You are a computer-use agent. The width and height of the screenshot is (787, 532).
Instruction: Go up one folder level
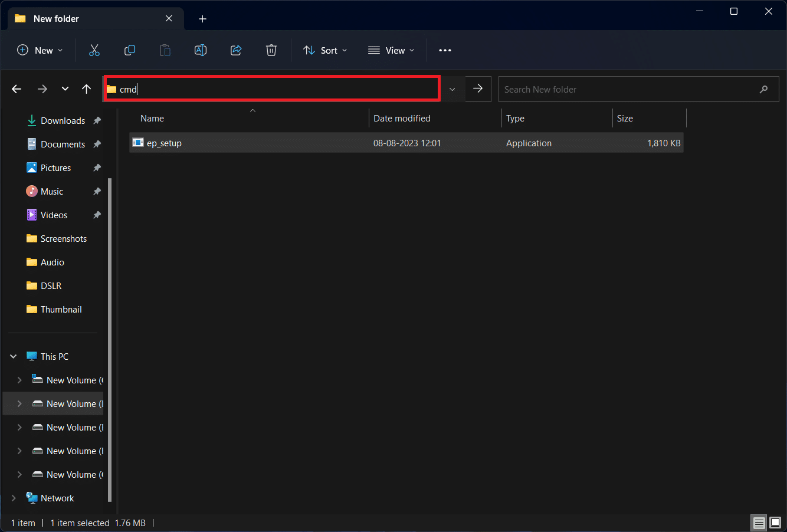coord(86,88)
